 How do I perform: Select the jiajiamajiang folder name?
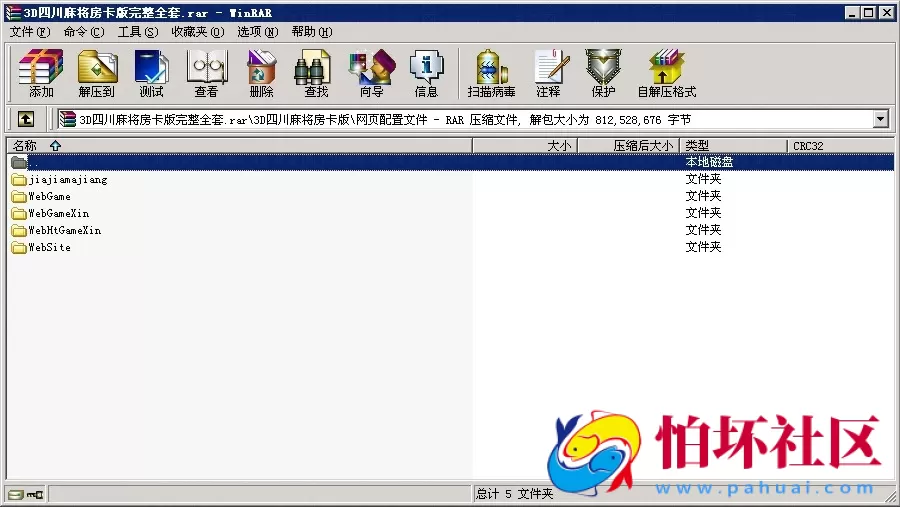(x=68, y=180)
